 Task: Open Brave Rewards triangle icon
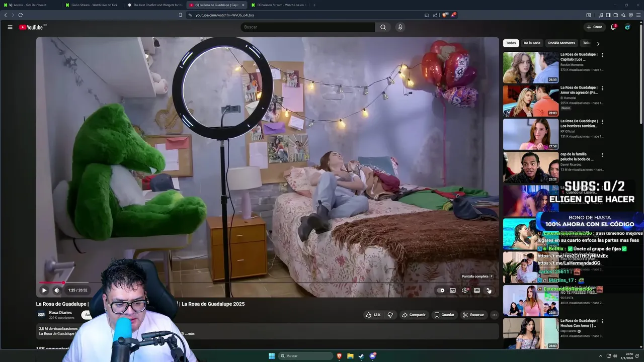tap(453, 15)
